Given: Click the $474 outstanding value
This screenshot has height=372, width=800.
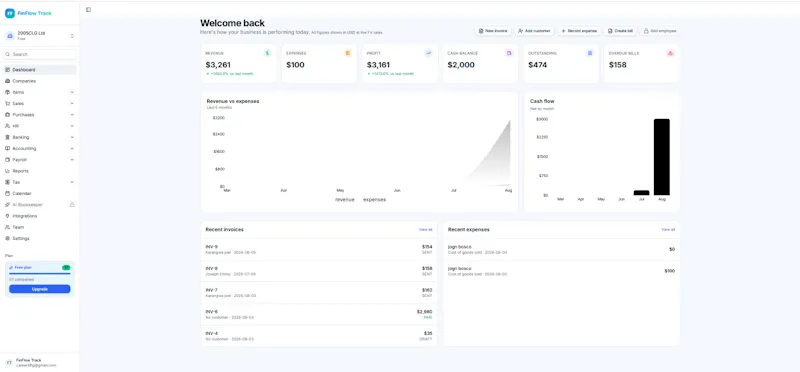Looking at the screenshot, I should point(538,65).
